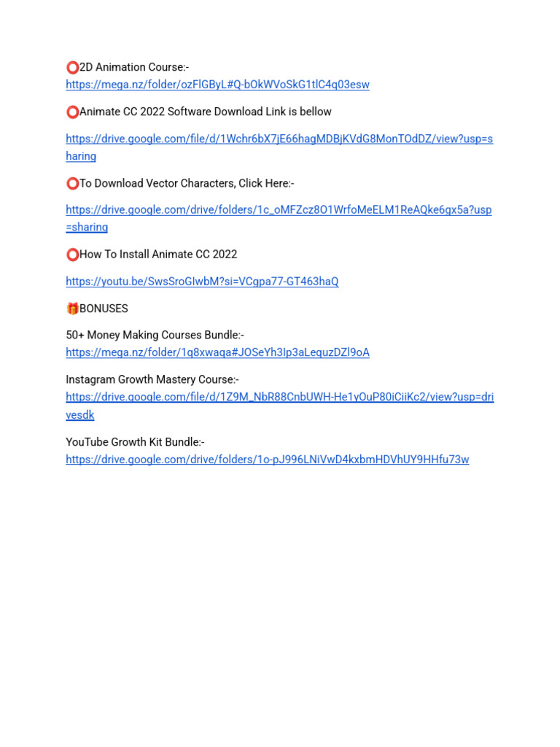
Task: Open the 2D Animation Course mega.nz link
Action: tap(217, 85)
